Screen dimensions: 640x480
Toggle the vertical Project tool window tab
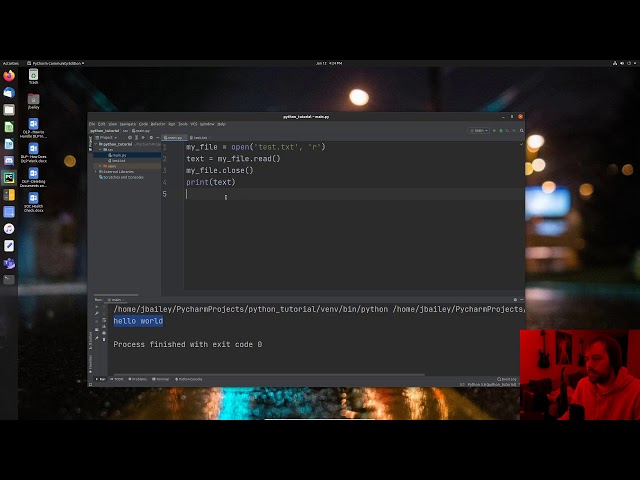coord(91,143)
